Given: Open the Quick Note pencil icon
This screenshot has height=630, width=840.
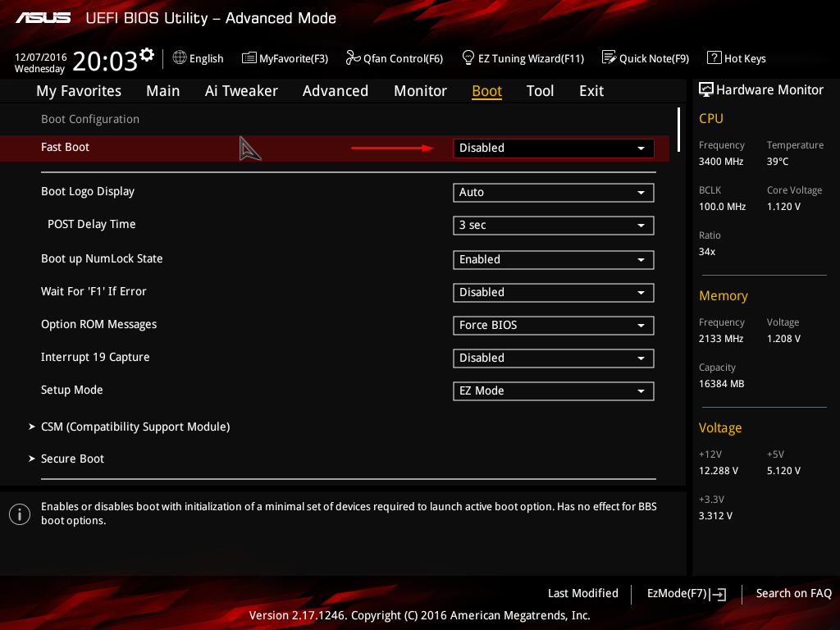Looking at the screenshot, I should point(609,57).
